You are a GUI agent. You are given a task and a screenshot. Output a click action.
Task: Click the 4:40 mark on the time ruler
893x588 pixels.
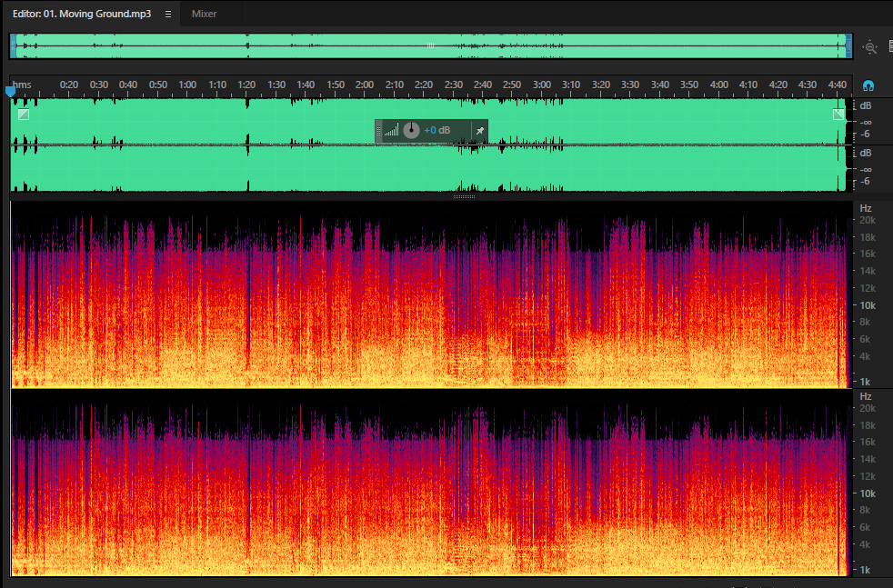(838, 85)
